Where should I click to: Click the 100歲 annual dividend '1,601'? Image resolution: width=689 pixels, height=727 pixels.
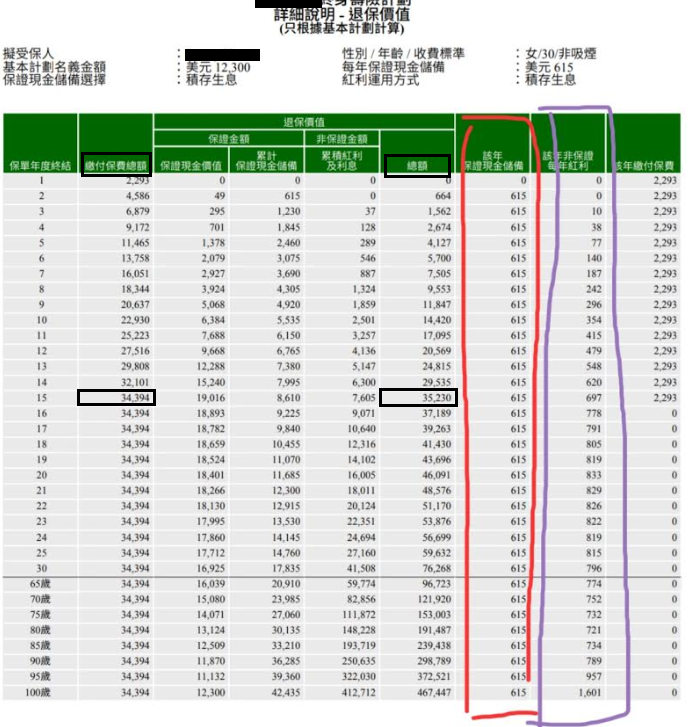(590, 692)
